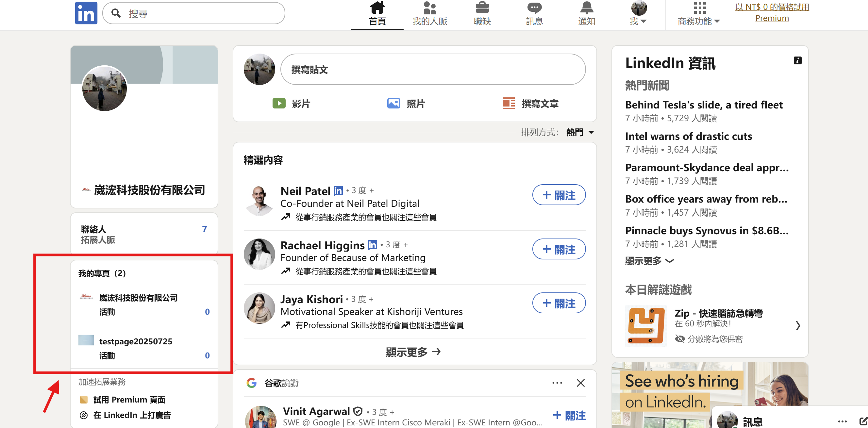The image size is (868, 428).
Task: Open the three-dot menu on 谷歌 post
Action: tap(557, 383)
